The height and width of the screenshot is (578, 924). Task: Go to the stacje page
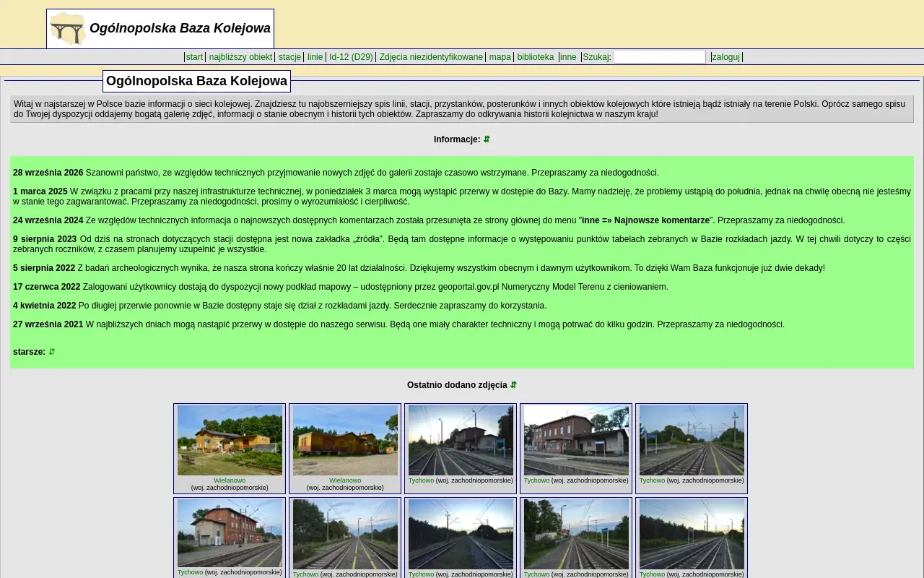[289, 57]
